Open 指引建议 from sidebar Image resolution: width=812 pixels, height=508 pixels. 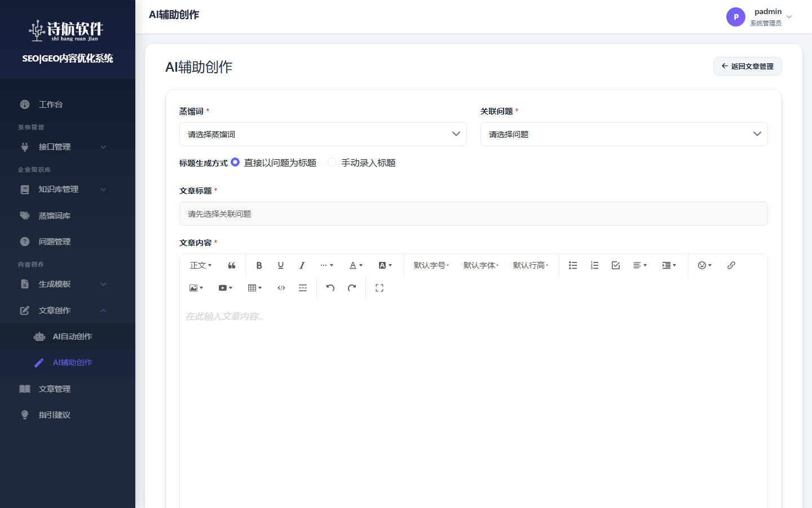coord(68,415)
